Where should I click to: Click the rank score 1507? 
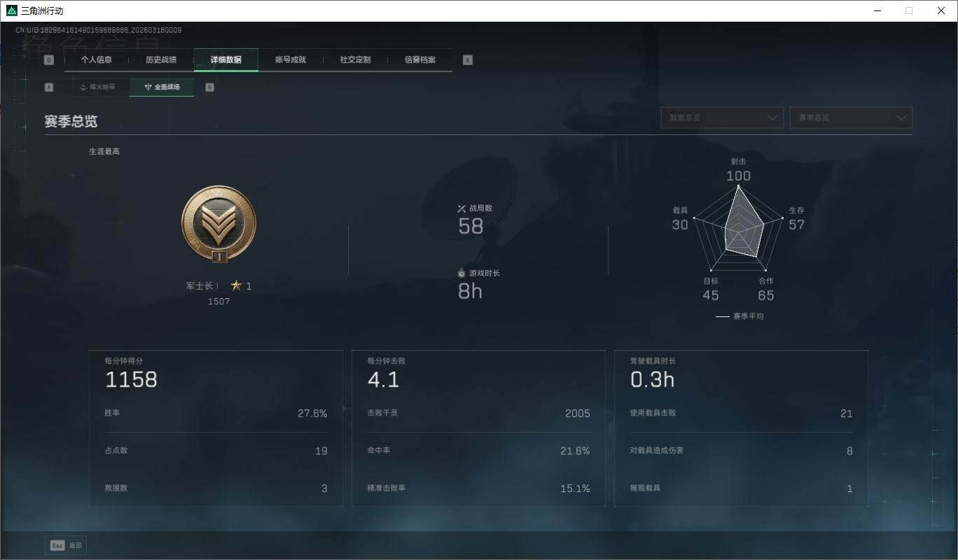click(219, 302)
